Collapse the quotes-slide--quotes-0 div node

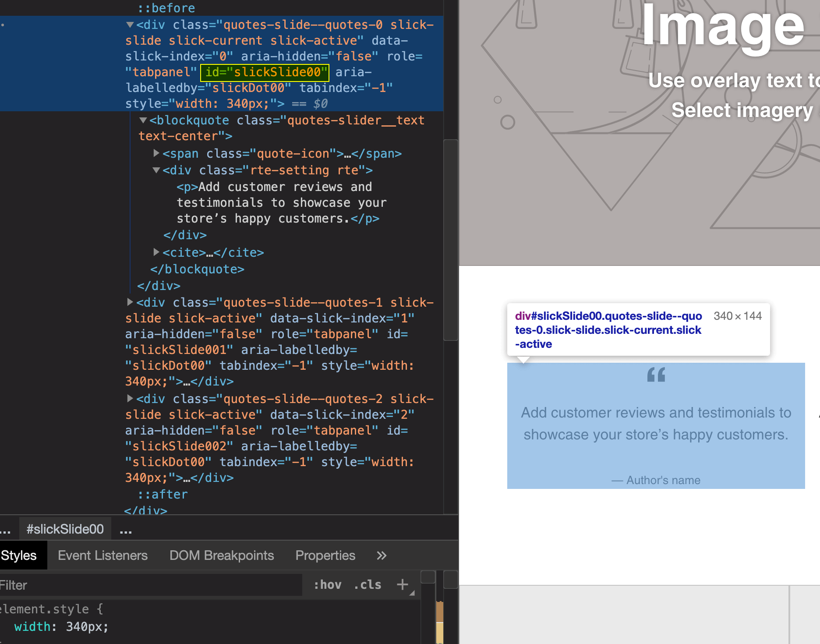pyautogui.click(x=130, y=25)
